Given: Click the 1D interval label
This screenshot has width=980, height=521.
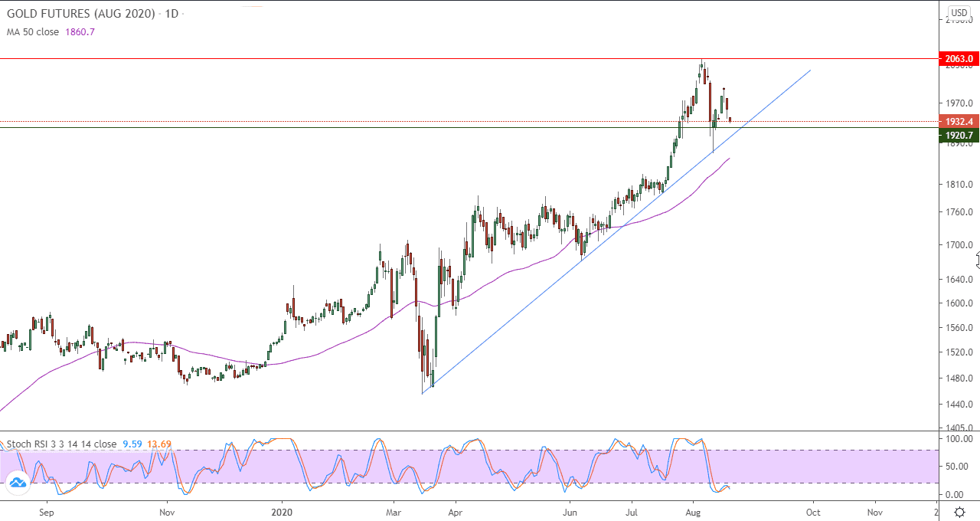Looking at the screenshot, I should [171, 15].
